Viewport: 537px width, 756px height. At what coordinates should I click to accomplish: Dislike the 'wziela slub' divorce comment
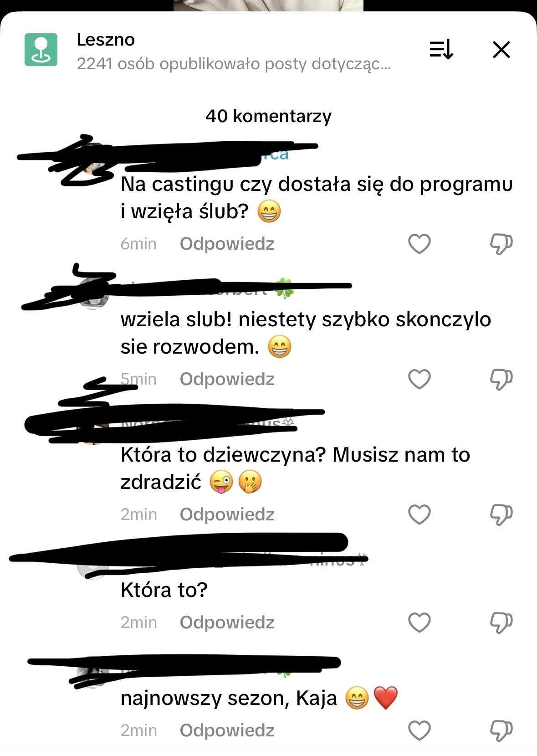click(x=501, y=379)
